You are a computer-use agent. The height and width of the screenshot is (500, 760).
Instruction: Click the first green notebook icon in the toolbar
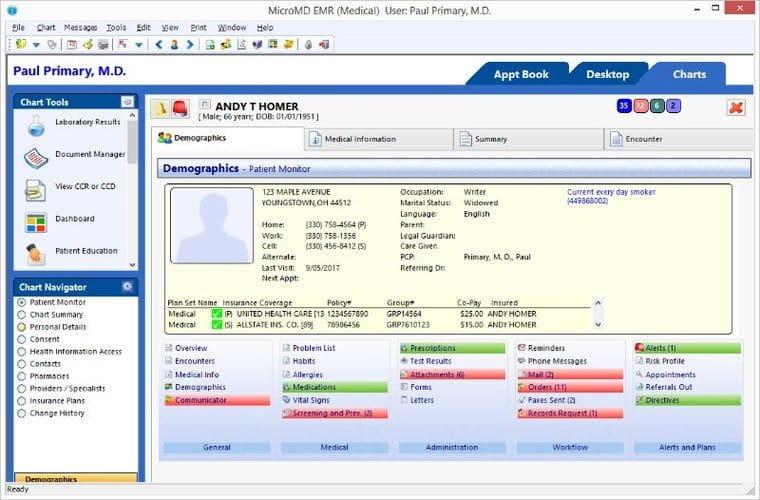tap(21, 45)
